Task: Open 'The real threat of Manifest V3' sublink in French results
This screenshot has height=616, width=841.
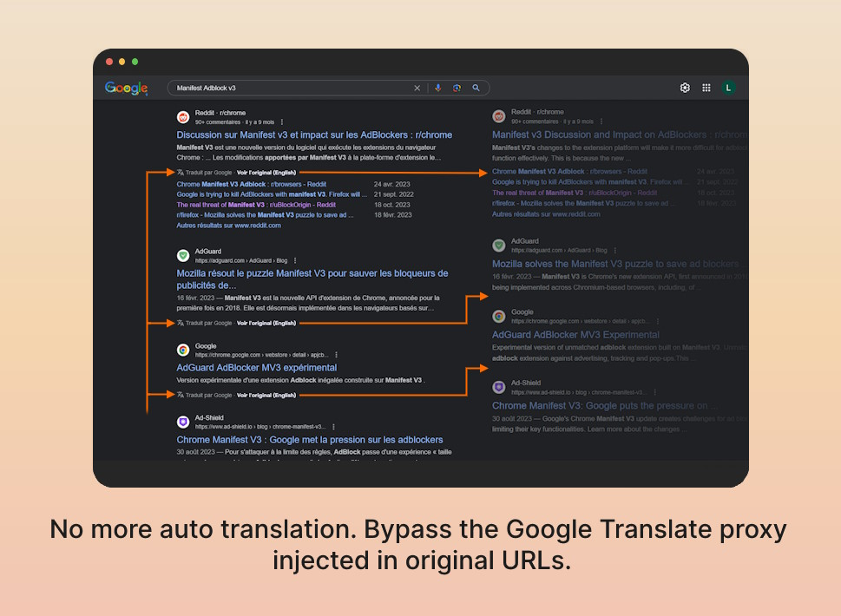Action: coord(256,205)
